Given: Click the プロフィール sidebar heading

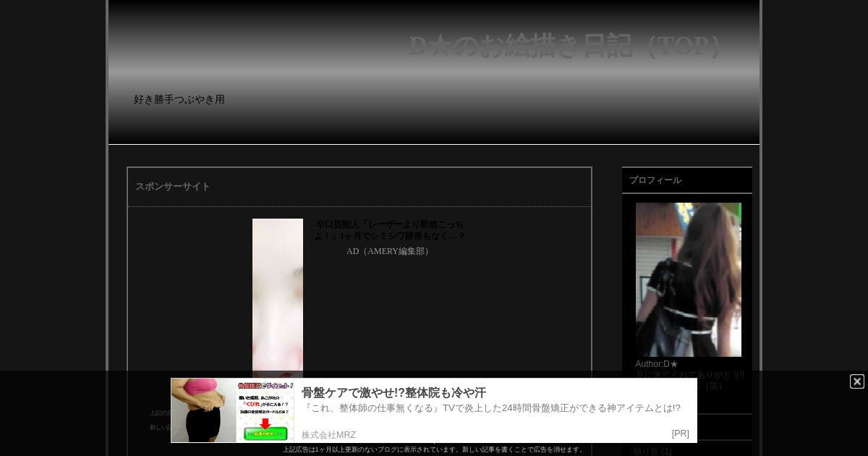Looking at the screenshot, I should [655, 180].
